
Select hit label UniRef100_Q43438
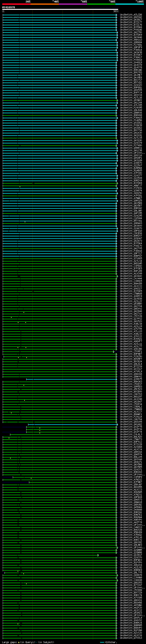tap(131, 53)
